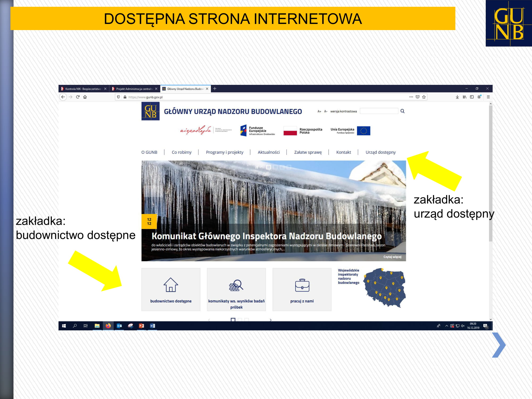Open Windows Start menu

point(64,326)
